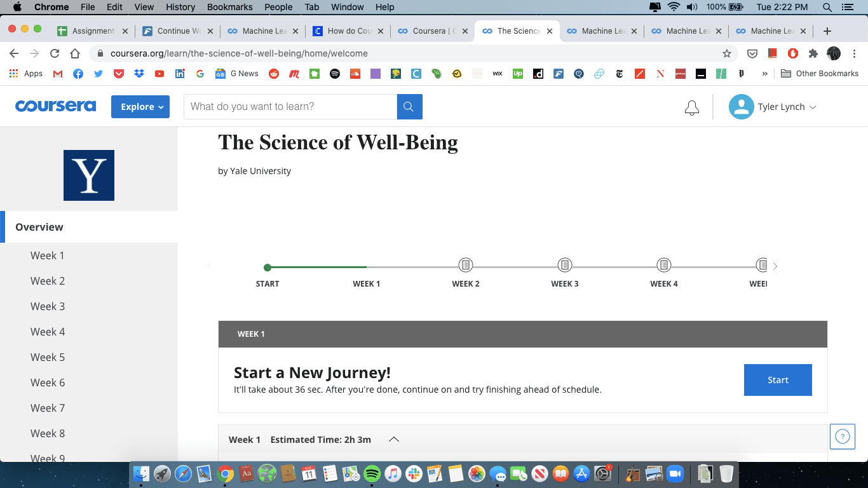The width and height of the screenshot is (868, 488).
Task: Open Spotify from the dock
Action: (x=372, y=473)
